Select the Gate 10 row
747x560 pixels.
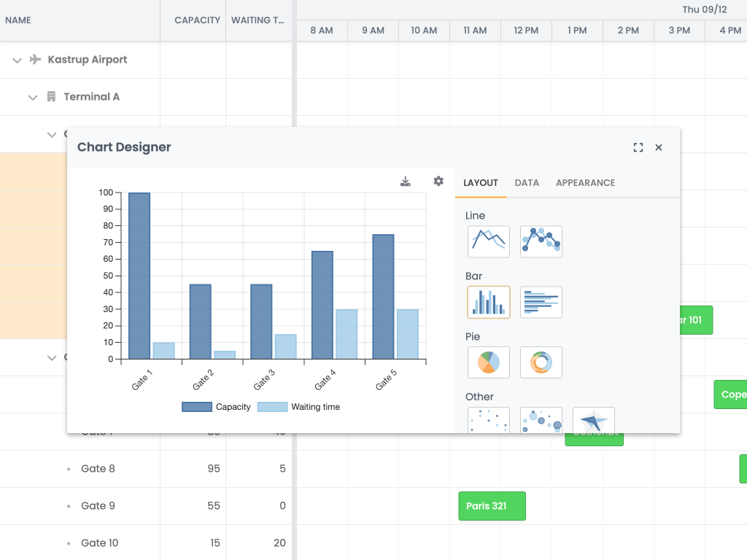[146, 542]
